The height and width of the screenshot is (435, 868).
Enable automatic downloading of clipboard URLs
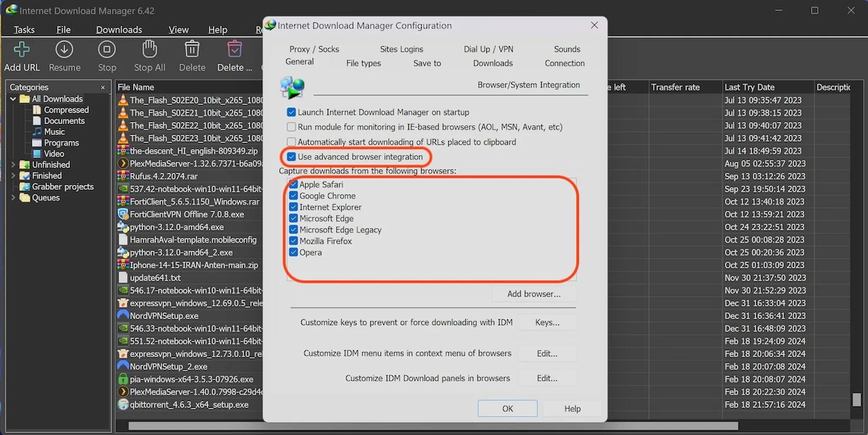(291, 142)
